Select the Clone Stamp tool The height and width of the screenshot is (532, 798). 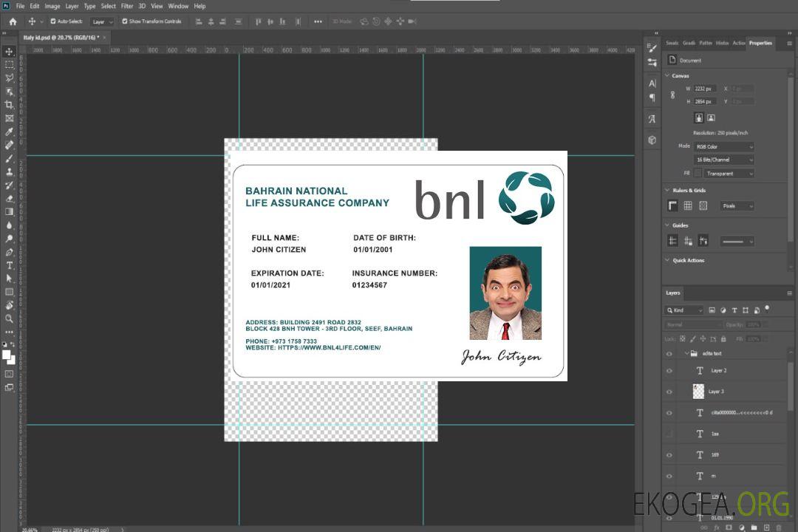click(9, 171)
